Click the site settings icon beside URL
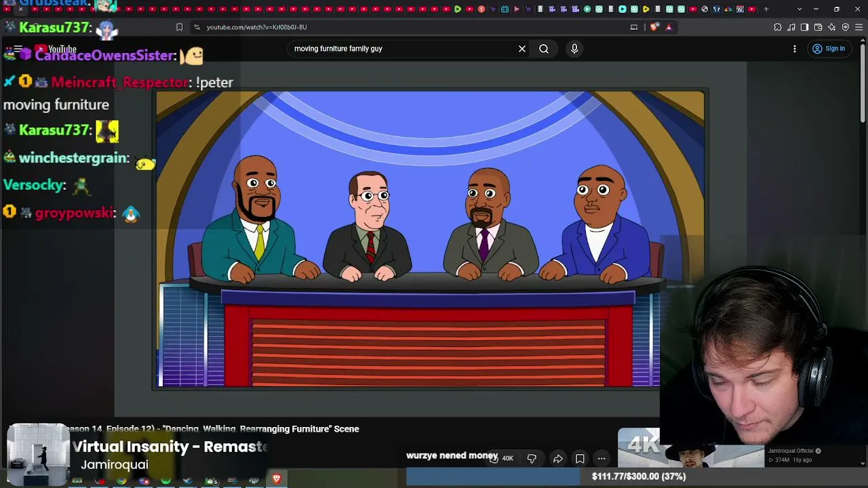868x488 pixels. 197,27
